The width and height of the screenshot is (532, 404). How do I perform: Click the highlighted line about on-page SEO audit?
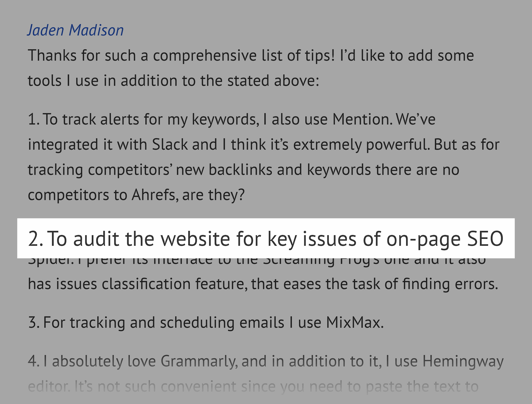266,239
